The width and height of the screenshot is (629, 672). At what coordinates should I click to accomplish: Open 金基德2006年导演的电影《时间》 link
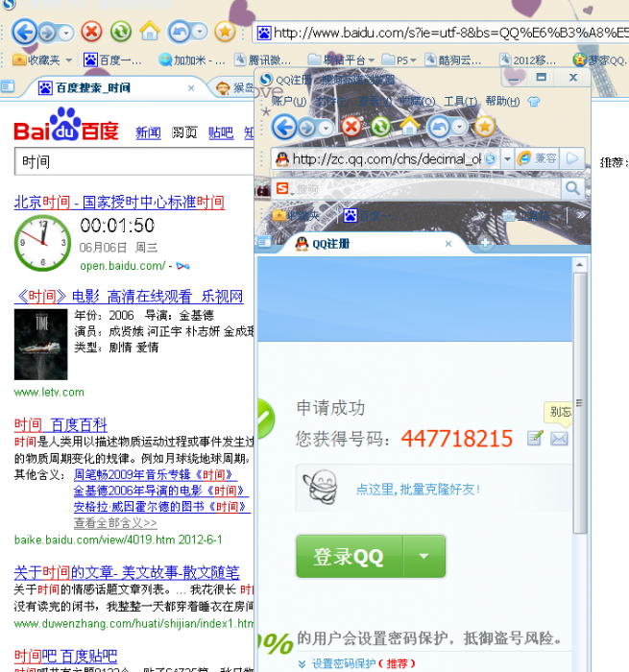click(x=160, y=491)
